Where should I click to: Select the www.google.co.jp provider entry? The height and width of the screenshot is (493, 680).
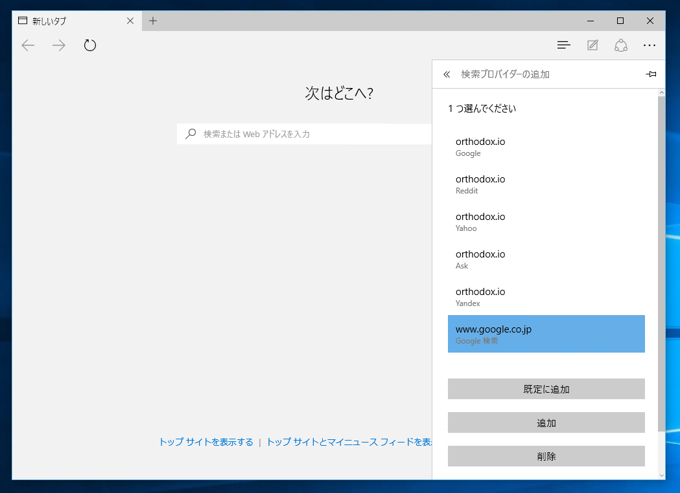tap(546, 334)
